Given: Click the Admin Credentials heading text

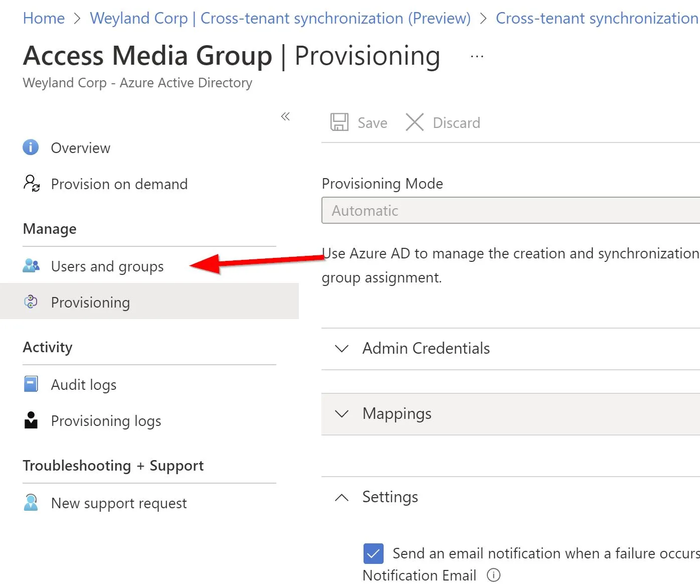Looking at the screenshot, I should click(x=426, y=348).
